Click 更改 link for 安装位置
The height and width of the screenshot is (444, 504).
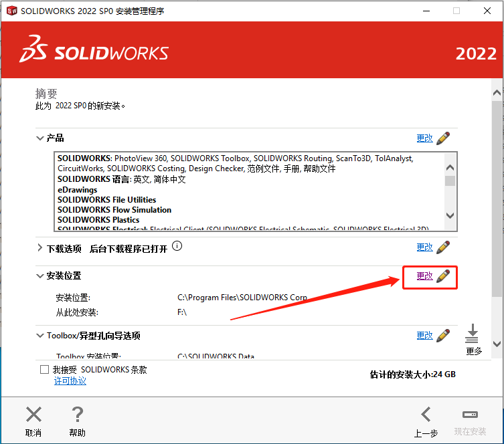coord(424,276)
